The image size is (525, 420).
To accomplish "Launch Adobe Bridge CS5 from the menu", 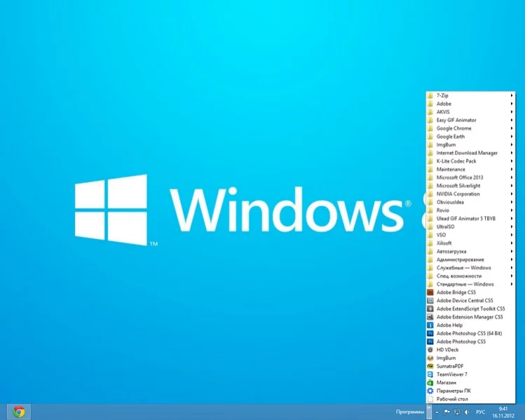I will (470, 292).
